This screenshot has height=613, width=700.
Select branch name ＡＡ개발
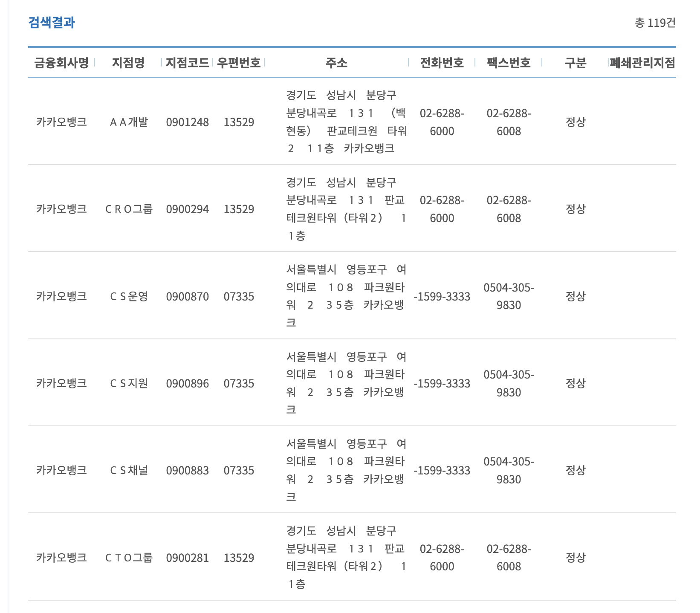(128, 122)
